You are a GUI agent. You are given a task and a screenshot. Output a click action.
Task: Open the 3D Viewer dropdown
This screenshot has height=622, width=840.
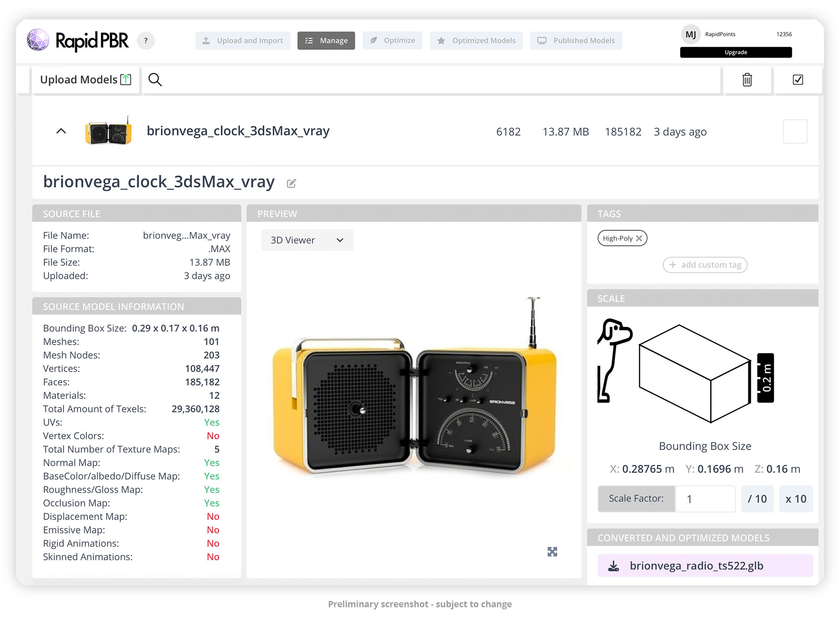click(x=307, y=240)
